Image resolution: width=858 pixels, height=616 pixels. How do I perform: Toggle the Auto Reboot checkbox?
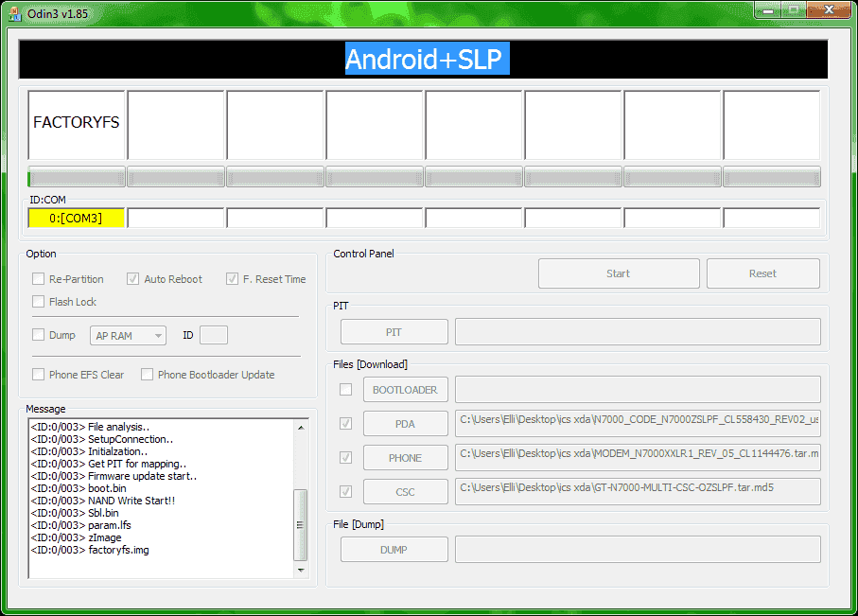132,279
